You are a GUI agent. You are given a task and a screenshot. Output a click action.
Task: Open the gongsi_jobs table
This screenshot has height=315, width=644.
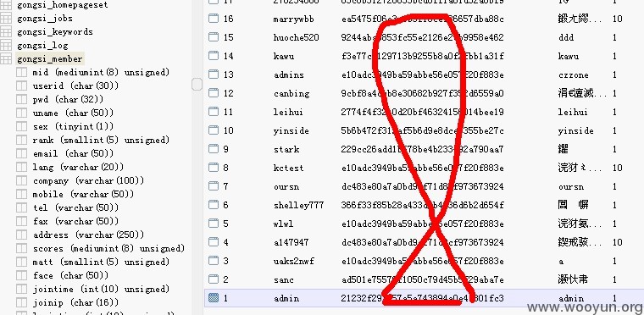click(x=45, y=19)
